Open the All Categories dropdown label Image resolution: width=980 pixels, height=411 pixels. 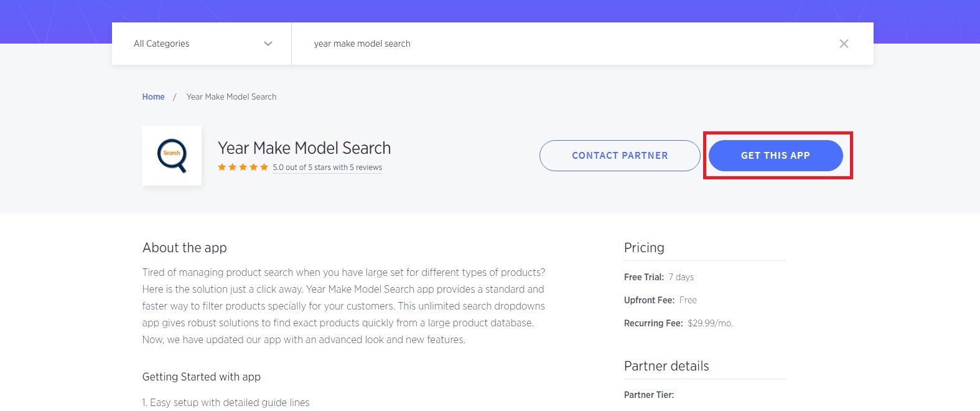162,44
